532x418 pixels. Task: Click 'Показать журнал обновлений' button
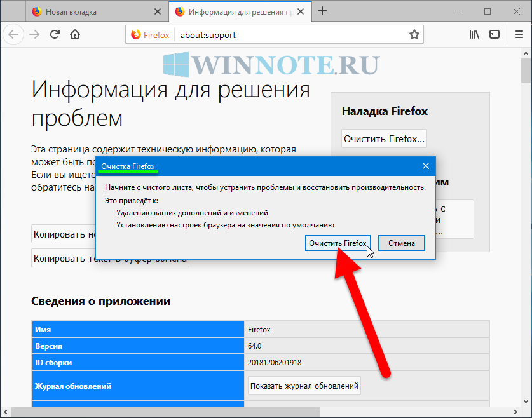pos(304,386)
